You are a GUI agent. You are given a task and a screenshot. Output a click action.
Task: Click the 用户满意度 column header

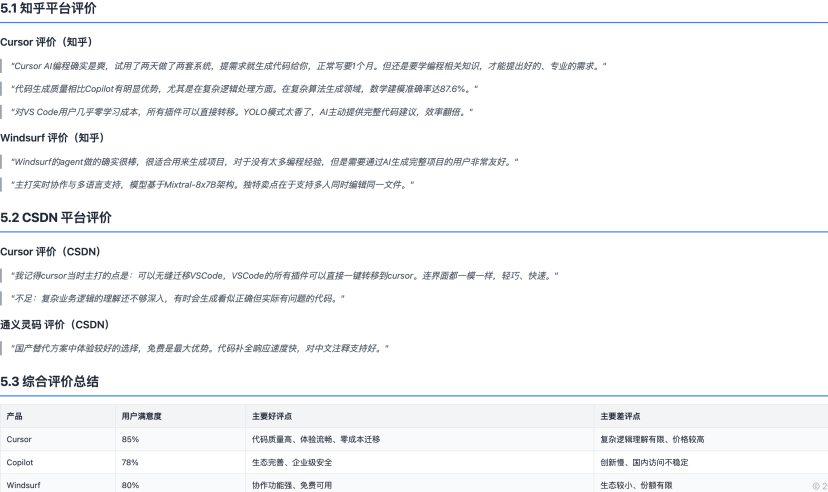pyautogui.click(x=141, y=415)
